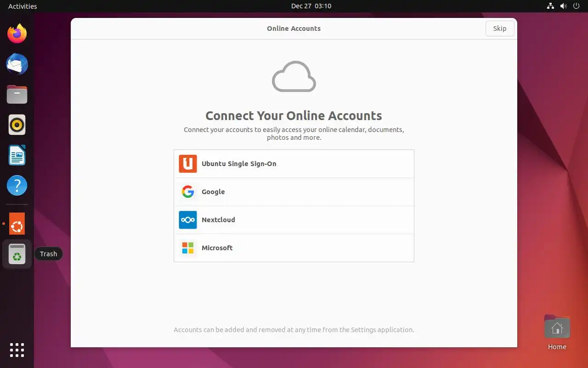
Task: Choose the Google account option
Action: (294, 192)
